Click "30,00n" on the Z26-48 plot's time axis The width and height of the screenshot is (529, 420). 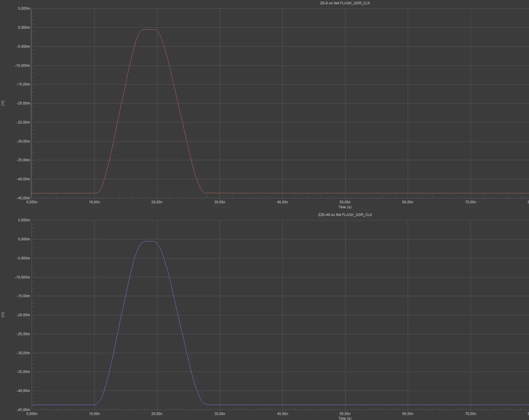tap(220, 414)
